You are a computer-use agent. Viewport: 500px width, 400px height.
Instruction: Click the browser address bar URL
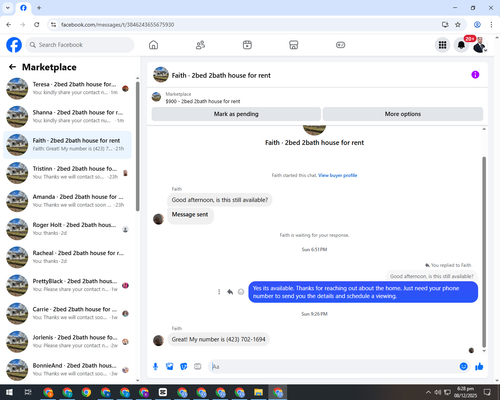(117, 25)
